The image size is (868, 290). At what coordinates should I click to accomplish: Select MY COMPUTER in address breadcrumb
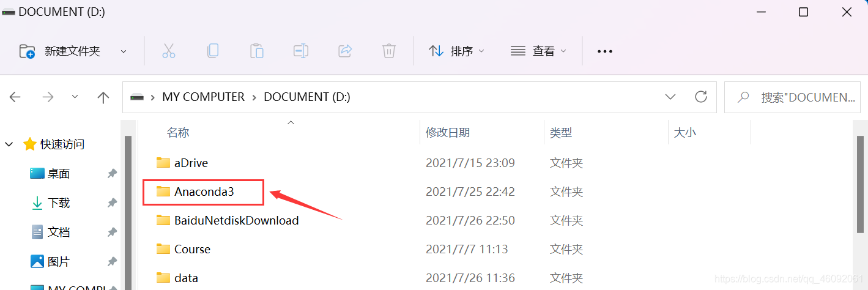203,97
